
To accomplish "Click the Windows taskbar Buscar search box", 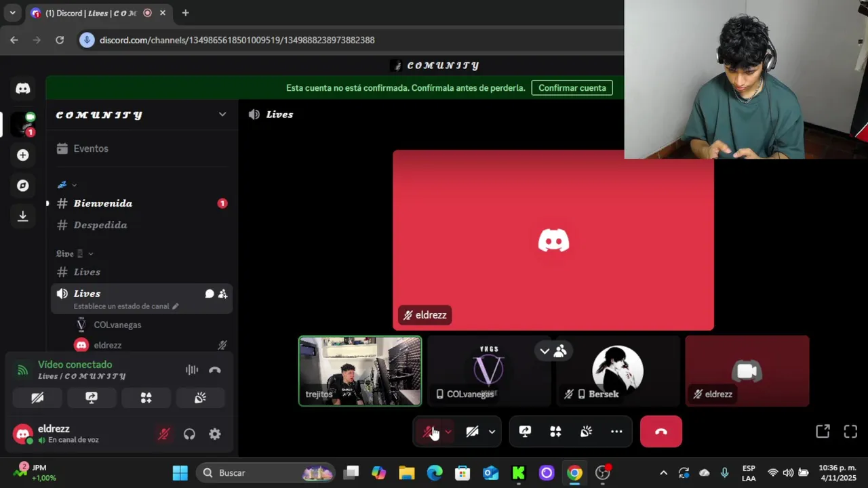I will [267, 473].
